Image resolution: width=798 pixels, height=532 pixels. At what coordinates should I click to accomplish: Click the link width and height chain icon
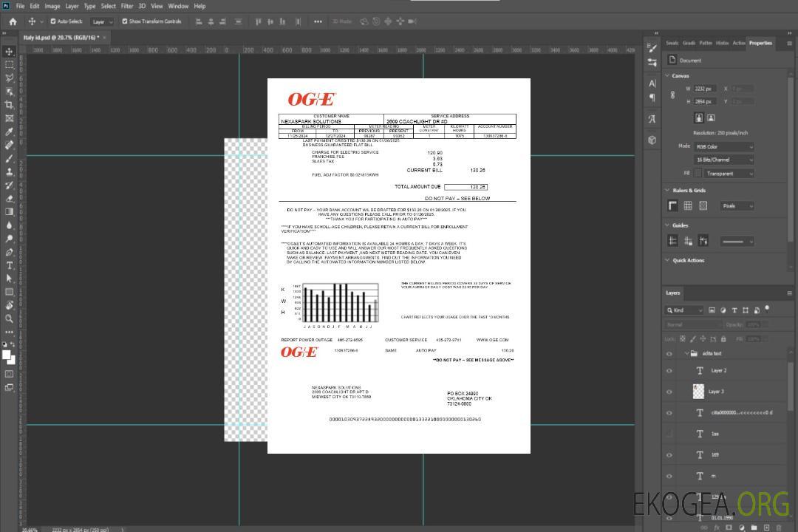(x=672, y=95)
